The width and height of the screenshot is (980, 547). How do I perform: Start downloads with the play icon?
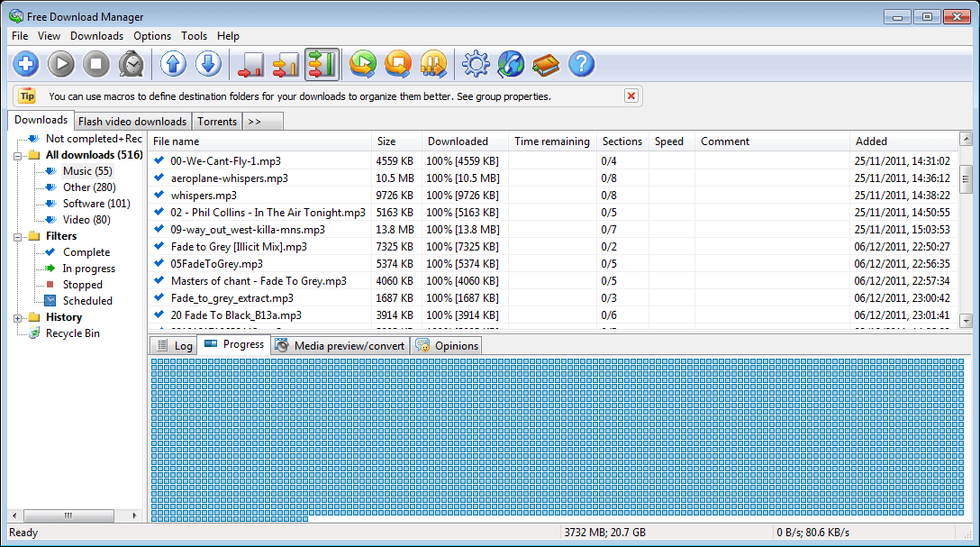[60, 63]
